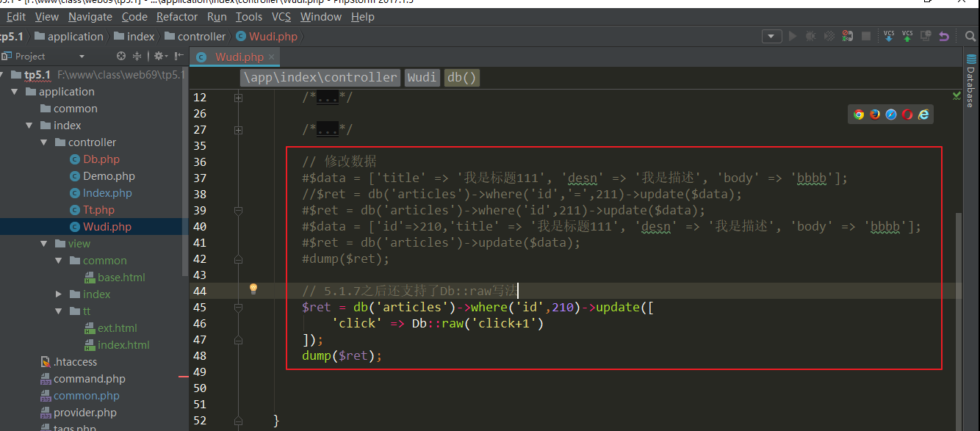Open the run configuration dropdown
Image resolution: width=980 pixels, height=431 pixels.
pos(771,36)
